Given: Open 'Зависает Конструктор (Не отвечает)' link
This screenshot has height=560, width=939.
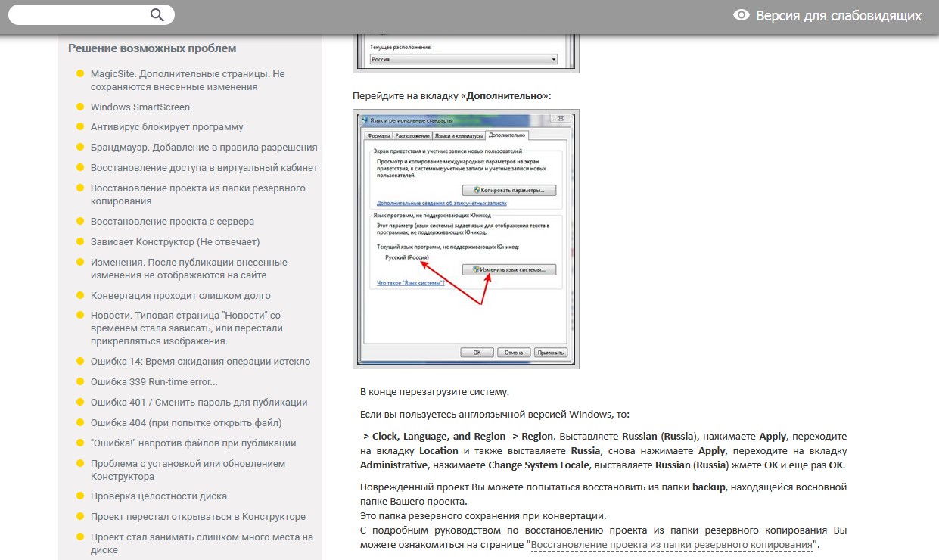Looking at the screenshot, I should (x=175, y=242).
